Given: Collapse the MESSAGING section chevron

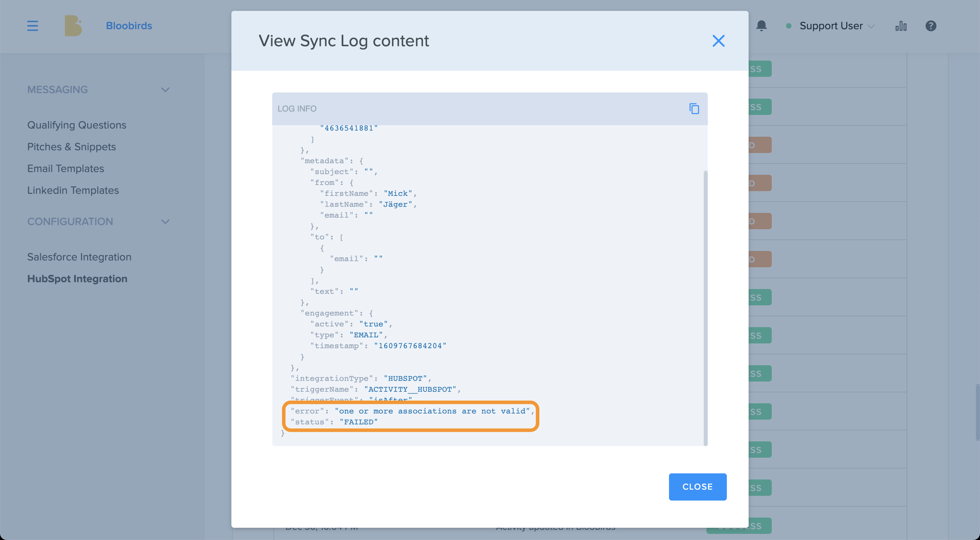Looking at the screenshot, I should tap(165, 90).
